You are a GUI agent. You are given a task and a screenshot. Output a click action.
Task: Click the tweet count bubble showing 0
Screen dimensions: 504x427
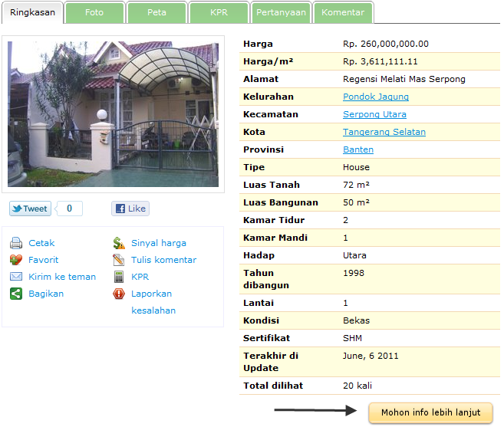click(70, 209)
